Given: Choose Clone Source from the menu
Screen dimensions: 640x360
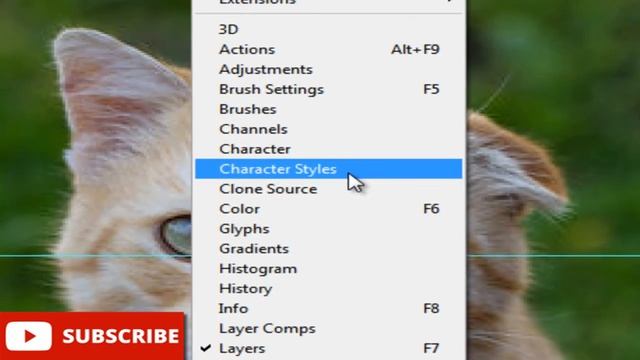Looking at the screenshot, I should coord(329,189).
